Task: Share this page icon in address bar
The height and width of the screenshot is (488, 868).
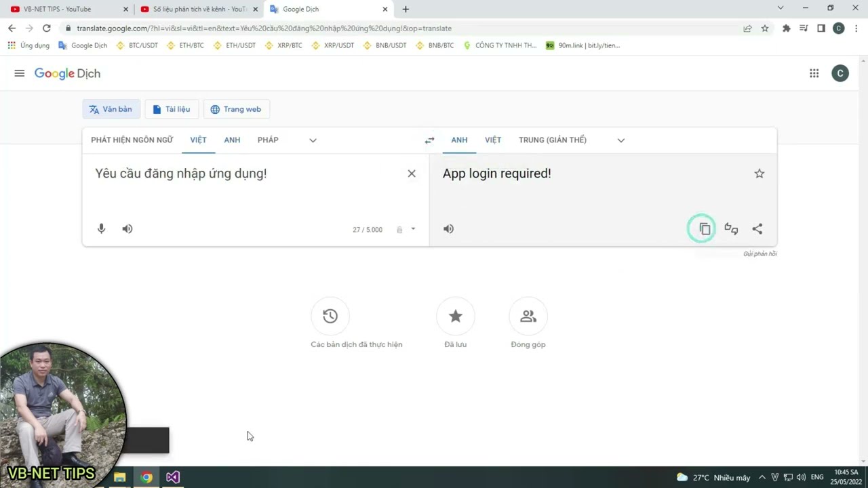Action: [x=747, y=28]
